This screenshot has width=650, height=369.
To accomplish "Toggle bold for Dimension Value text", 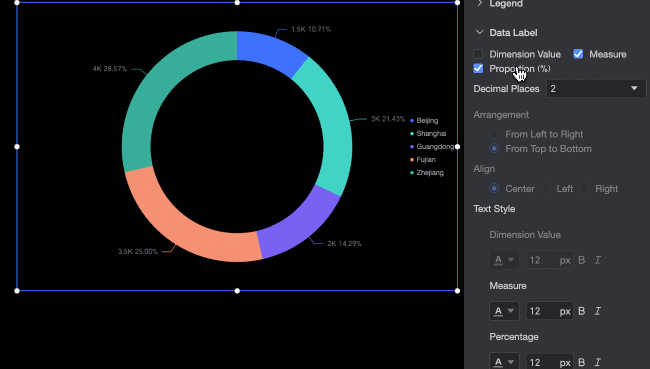I will coord(582,260).
